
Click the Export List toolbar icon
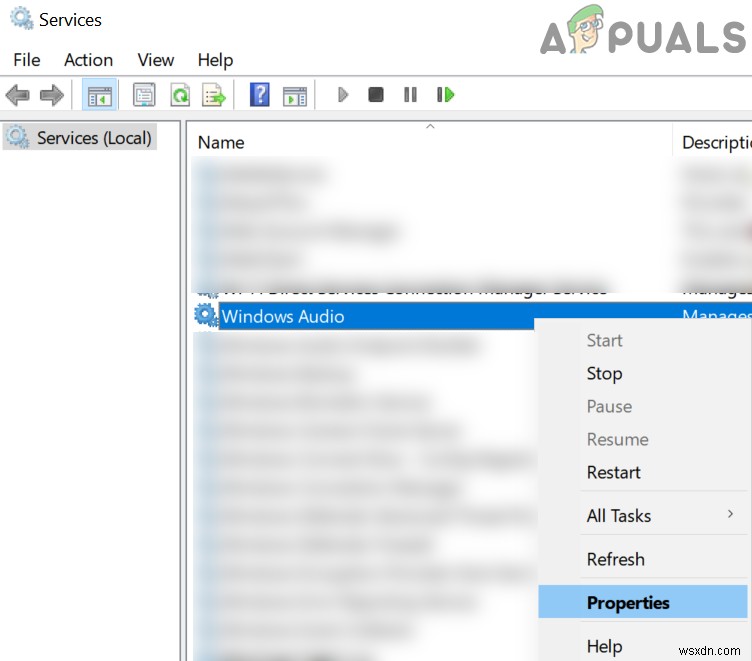click(x=213, y=94)
